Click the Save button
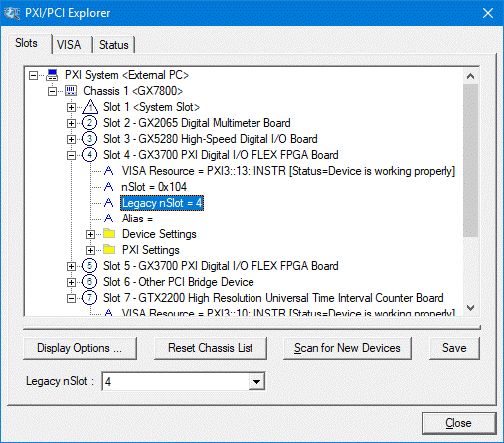504x443 pixels. (x=454, y=348)
